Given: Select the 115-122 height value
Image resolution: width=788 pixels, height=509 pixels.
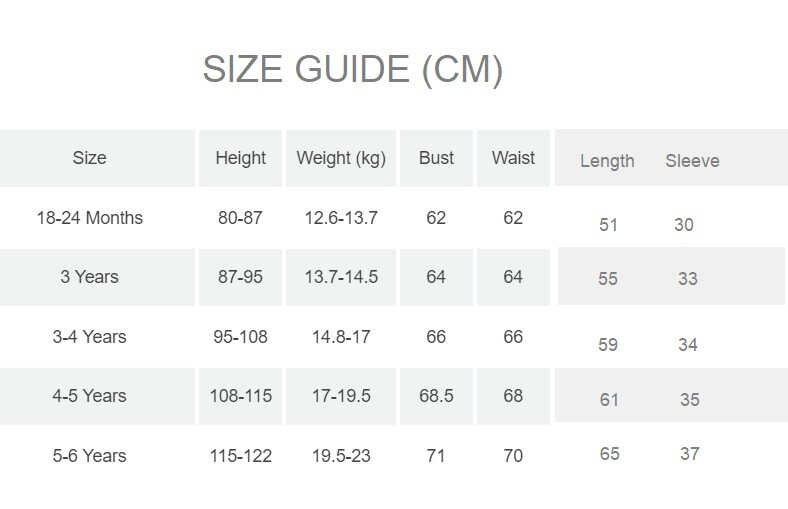Looking at the screenshot, I should (240, 456).
